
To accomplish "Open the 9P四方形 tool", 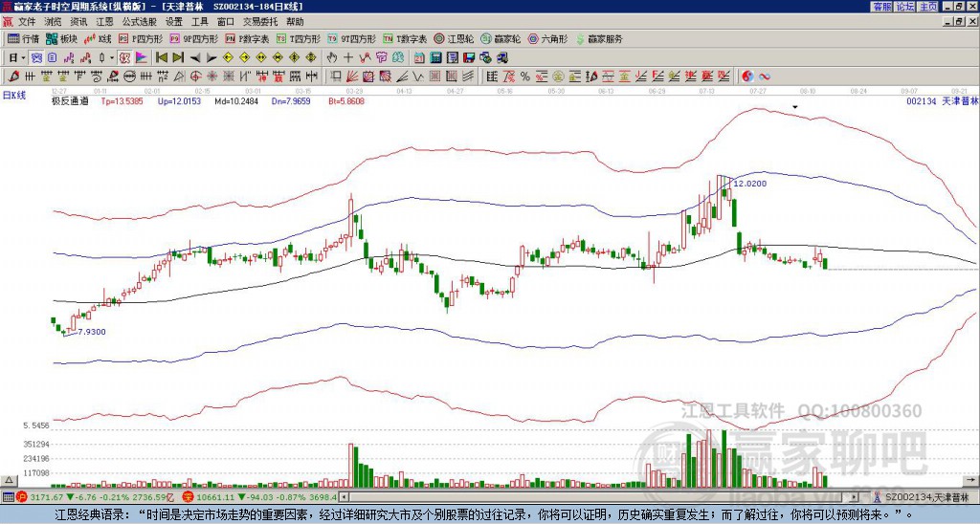I will pos(194,38).
